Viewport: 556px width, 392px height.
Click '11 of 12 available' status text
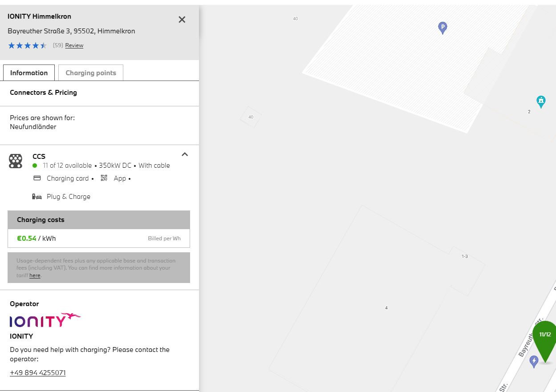(67, 166)
